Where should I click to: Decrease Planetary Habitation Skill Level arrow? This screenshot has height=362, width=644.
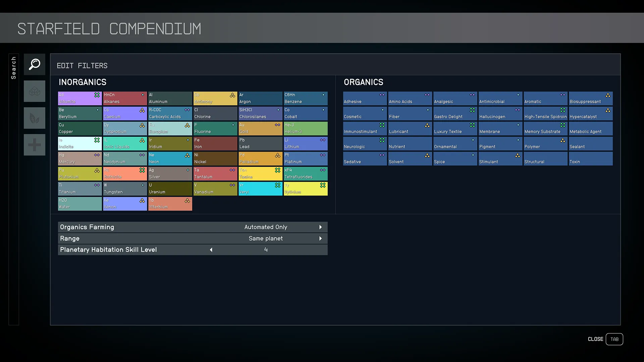211,250
